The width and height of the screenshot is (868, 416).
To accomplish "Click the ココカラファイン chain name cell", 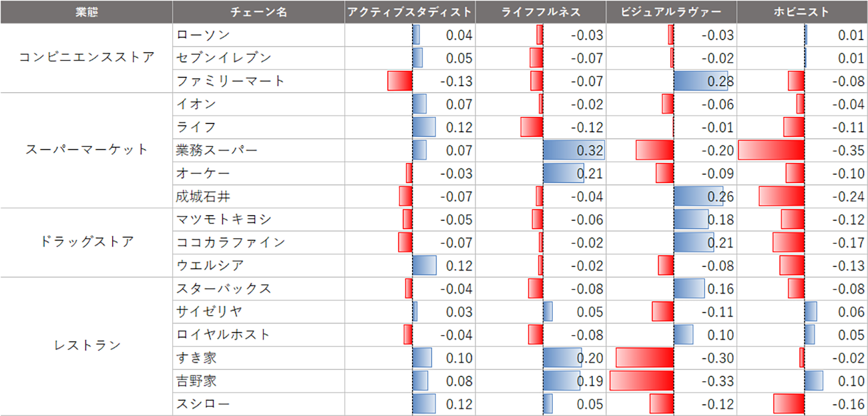I will (x=230, y=242).
